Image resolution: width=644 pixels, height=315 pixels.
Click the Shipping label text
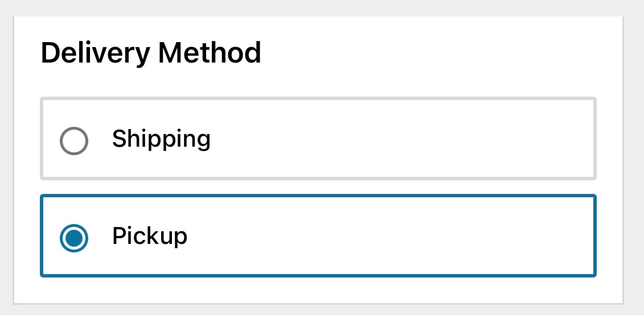pyautogui.click(x=161, y=139)
